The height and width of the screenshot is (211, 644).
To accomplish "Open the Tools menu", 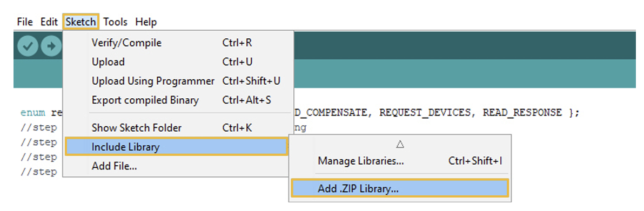I will (x=116, y=22).
